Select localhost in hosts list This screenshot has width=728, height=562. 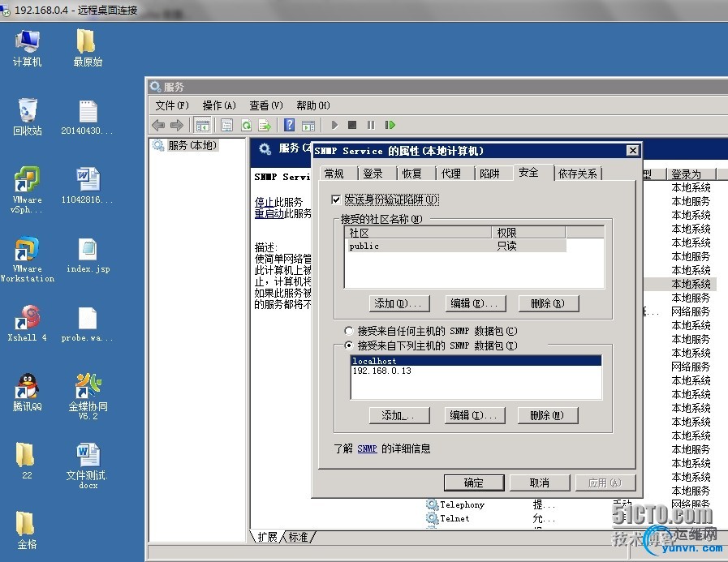coord(476,361)
